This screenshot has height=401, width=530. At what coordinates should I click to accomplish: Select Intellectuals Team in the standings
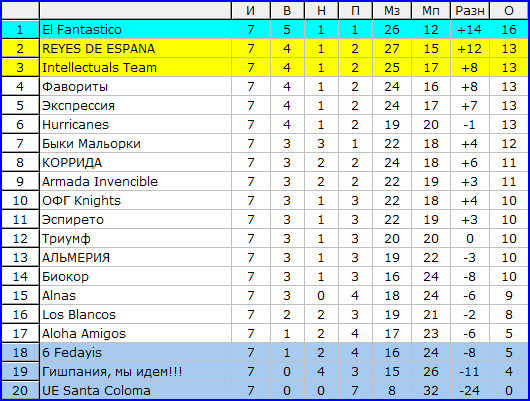(x=99, y=68)
